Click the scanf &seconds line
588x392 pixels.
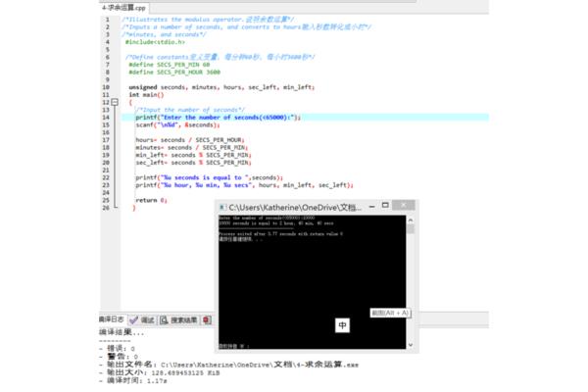[x=177, y=124]
